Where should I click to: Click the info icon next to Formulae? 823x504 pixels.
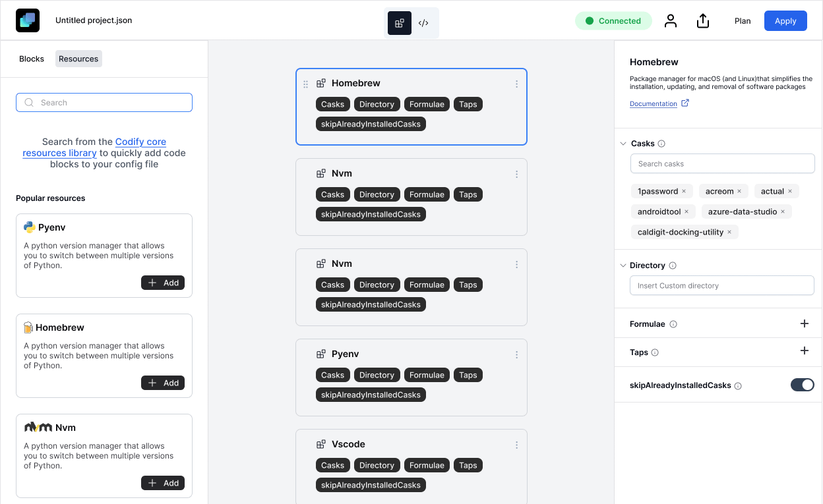point(673,324)
